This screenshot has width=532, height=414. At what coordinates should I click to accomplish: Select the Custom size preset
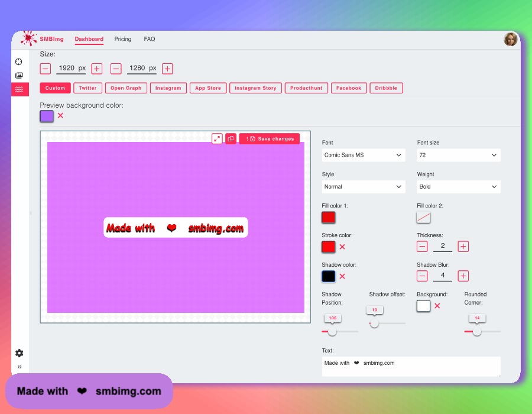(55, 88)
